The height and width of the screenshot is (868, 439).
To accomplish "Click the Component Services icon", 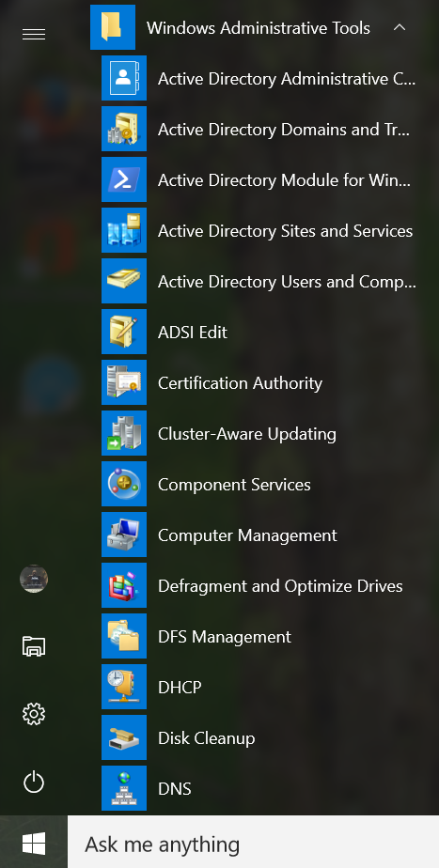I will pos(123,485).
